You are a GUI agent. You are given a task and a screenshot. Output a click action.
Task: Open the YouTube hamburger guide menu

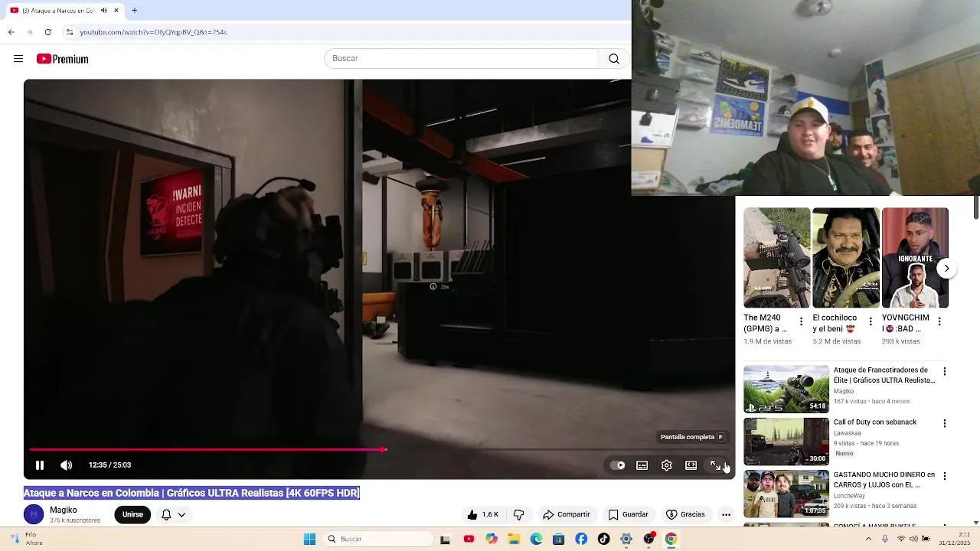pyautogui.click(x=18, y=59)
